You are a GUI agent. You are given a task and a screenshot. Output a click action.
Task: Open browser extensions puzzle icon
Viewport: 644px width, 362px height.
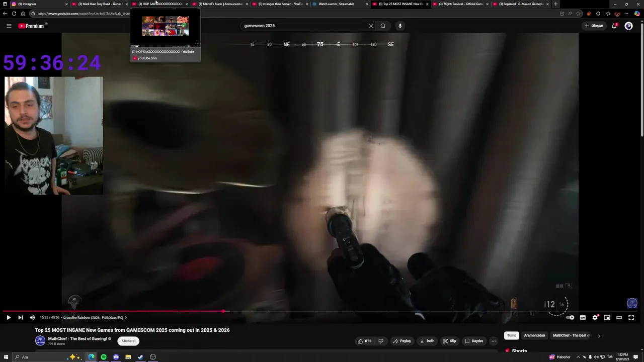click(x=598, y=14)
